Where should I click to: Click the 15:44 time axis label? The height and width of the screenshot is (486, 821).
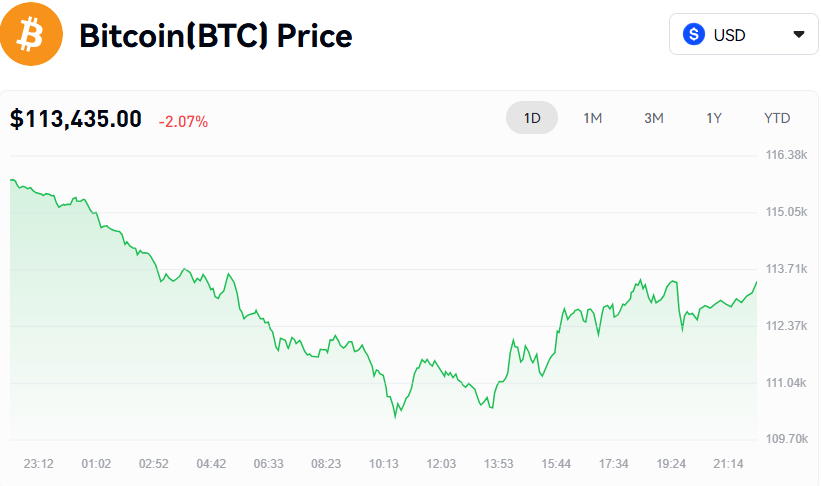(556, 463)
